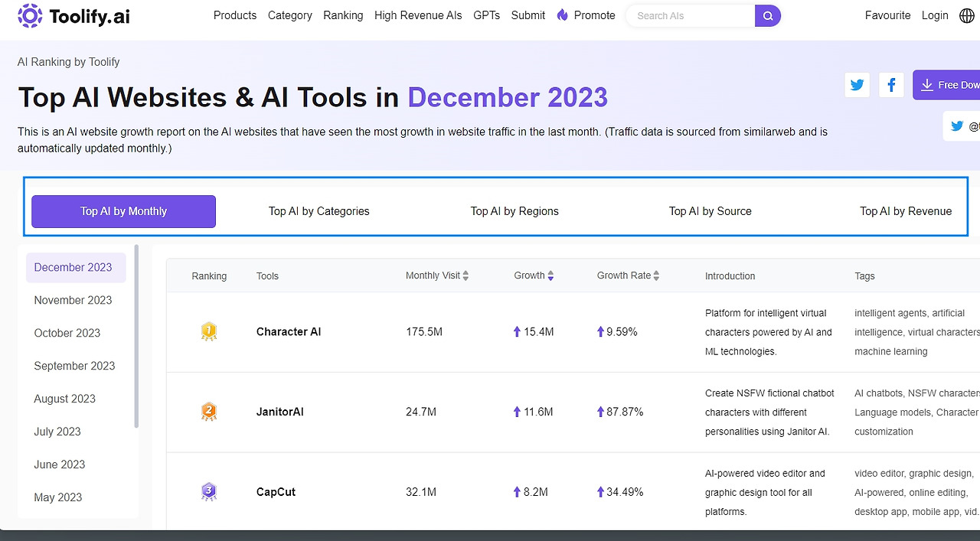Click the Login link
Image resolution: width=980 pixels, height=541 pixels.
pos(935,15)
